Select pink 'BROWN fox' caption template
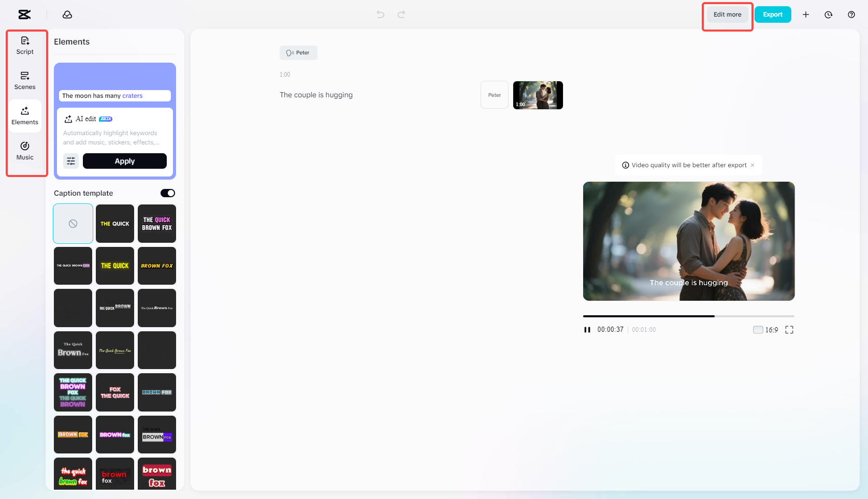 [x=115, y=434]
